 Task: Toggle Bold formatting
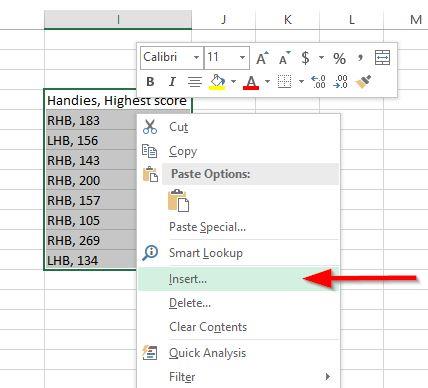click(150, 82)
